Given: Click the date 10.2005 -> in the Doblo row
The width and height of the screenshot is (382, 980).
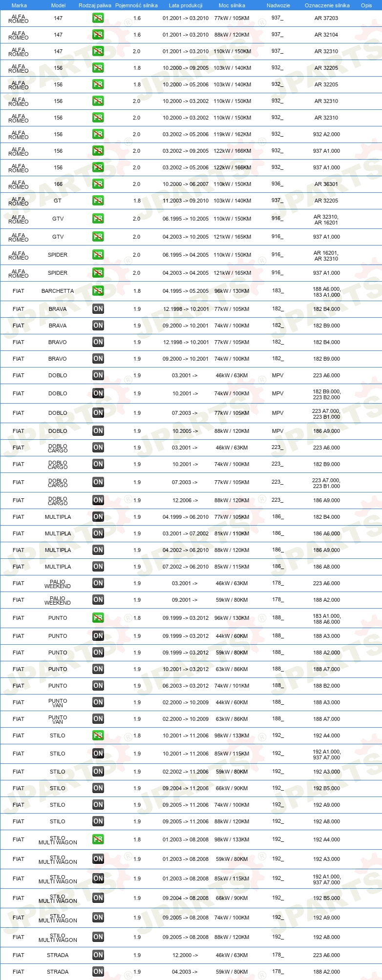Looking at the screenshot, I should coord(185,431).
